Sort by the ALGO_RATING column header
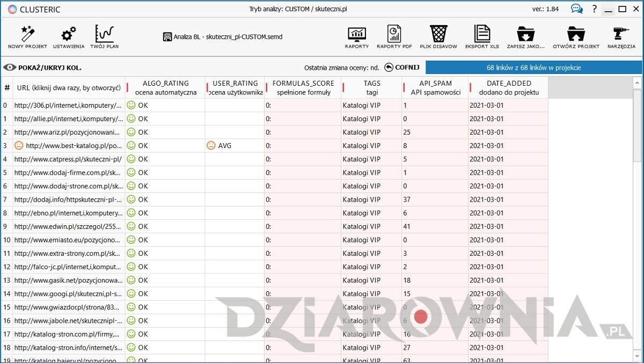The image size is (644, 363). 165,87
